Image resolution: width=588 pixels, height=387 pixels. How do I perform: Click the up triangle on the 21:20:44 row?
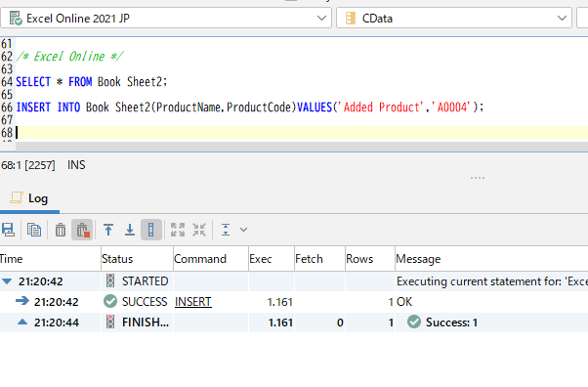22,322
